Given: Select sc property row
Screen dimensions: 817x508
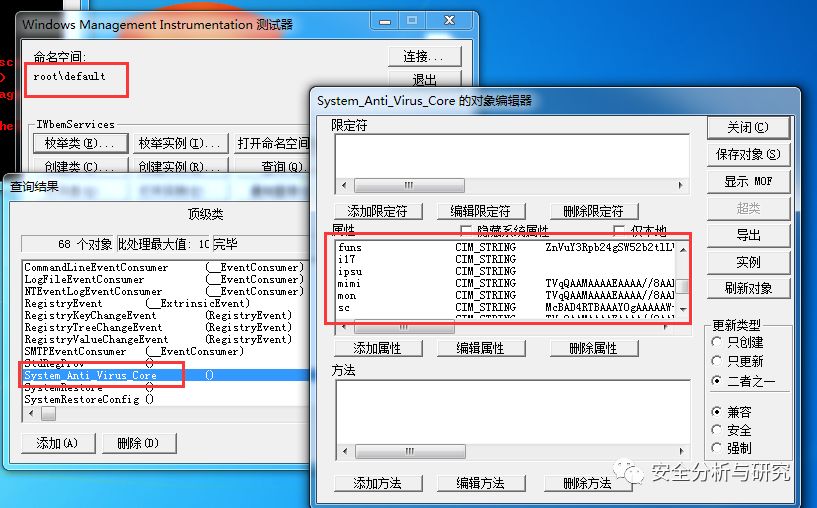Looking at the screenshot, I should pyautogui.click(x=505, y=307).
